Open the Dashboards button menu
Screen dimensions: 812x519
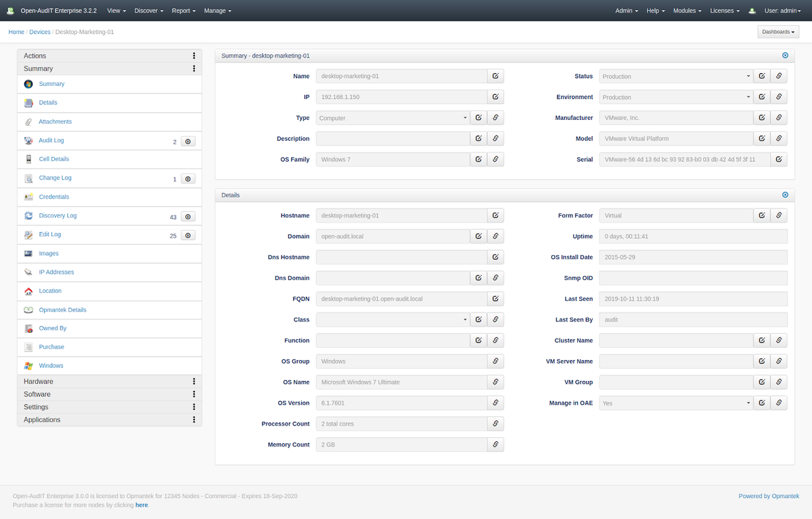coord(778,32)
